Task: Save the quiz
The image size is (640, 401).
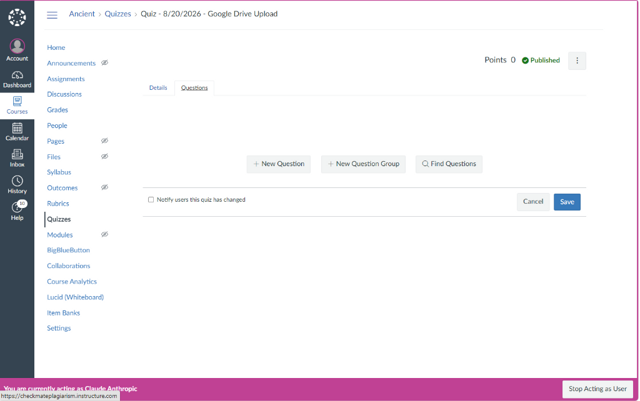Action: pos(567,202)
